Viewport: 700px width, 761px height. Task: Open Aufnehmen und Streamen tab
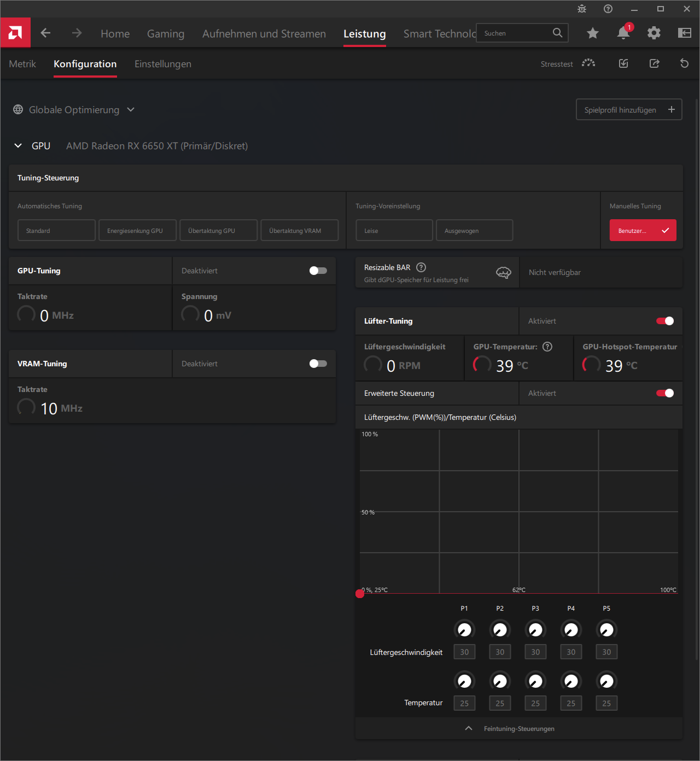(264, 34)
